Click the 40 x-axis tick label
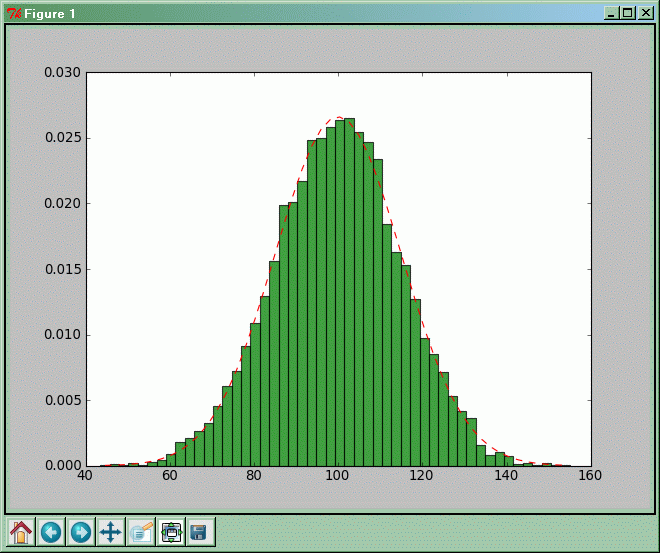Screen dimensions: 660x553 [x=87, y=476]
